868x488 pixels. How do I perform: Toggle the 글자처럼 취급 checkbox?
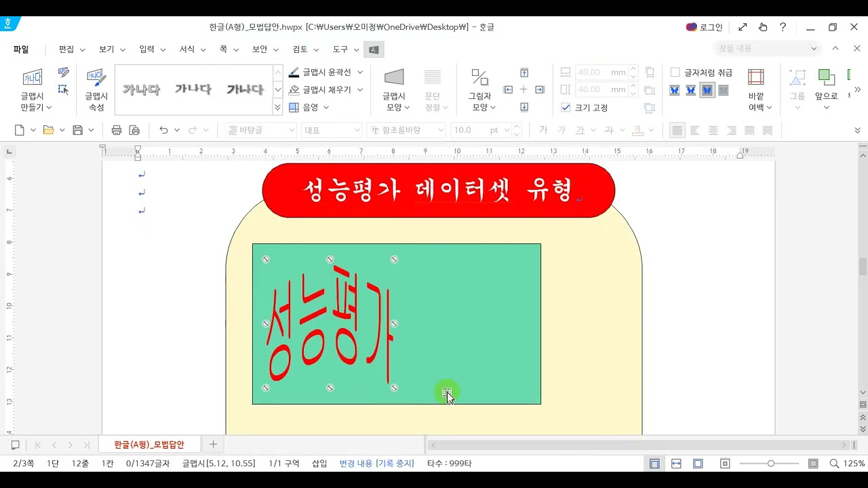pos(675,73)
